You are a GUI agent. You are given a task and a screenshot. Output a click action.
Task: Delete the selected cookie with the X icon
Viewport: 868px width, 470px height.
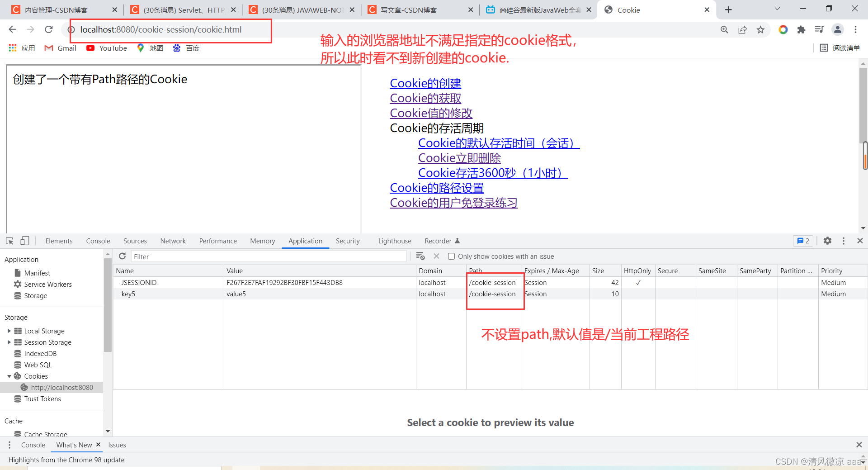pos(436,256)
